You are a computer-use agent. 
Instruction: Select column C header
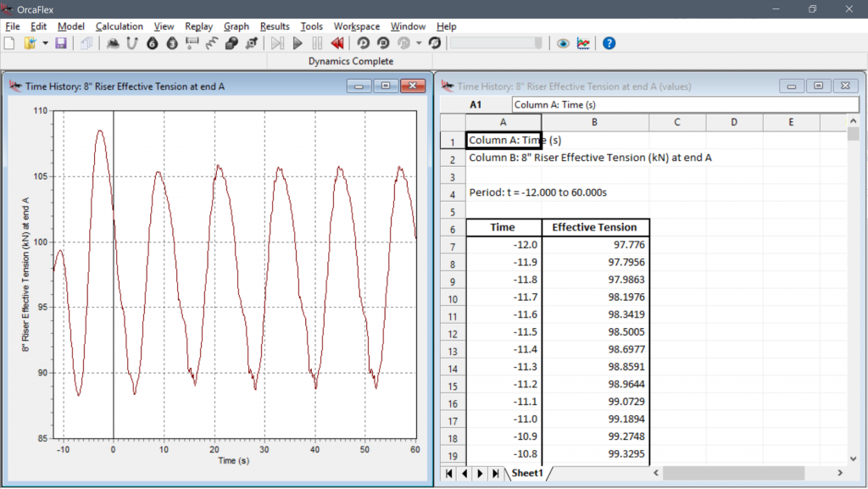click(x=677, y=122)
